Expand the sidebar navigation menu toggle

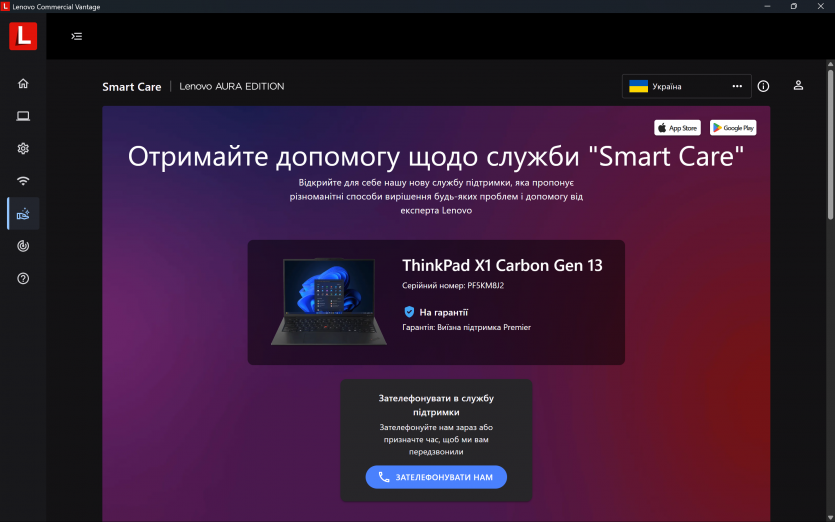point(77,36)
